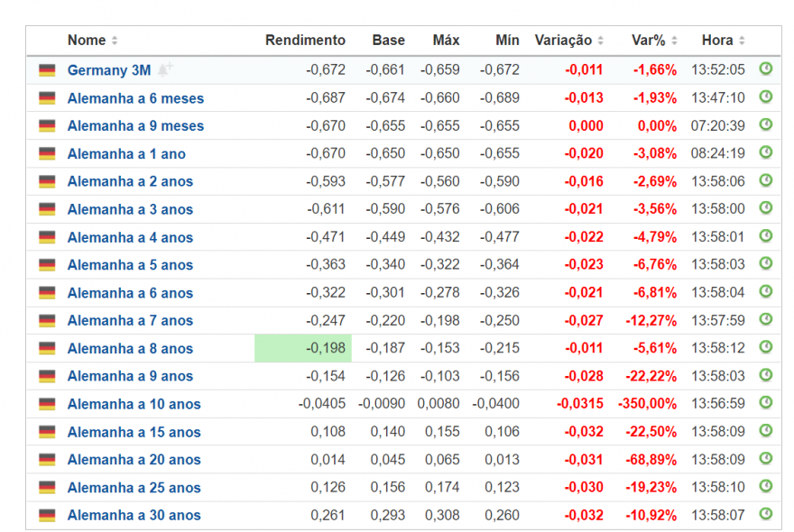
Task: Select the 0,308 Máx value
Action: click(x=442, y=515)
